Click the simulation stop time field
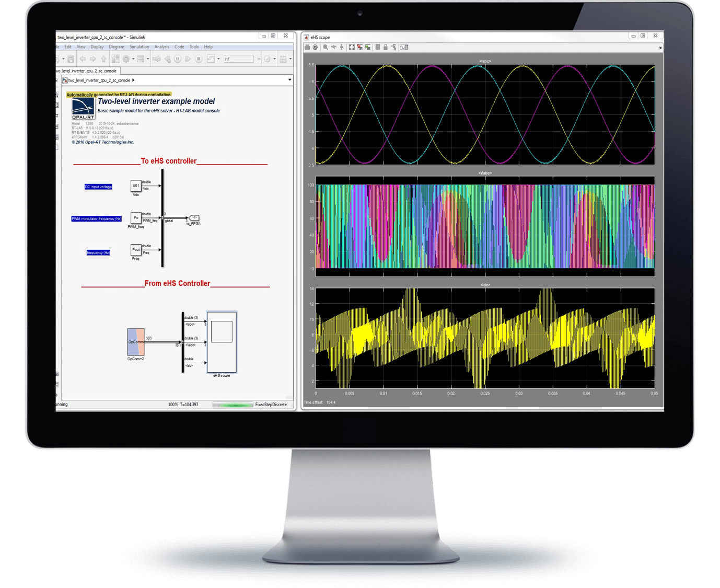This screenshot has width=720, height=588. pos(239,59)
